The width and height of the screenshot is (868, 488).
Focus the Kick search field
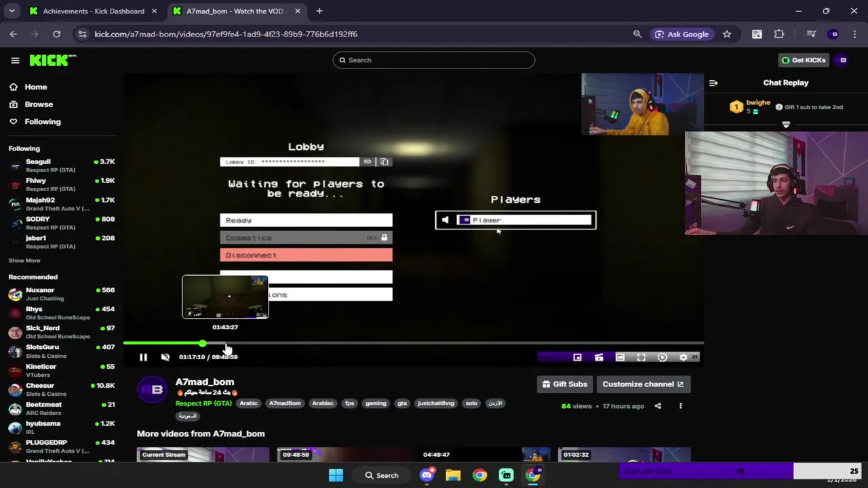(x=433, y=60)
